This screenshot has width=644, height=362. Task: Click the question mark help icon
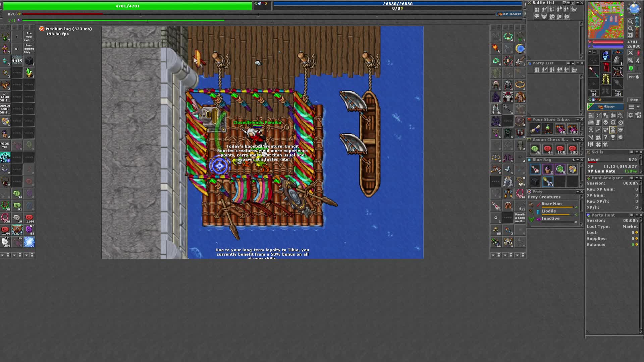click(x=605, y=137)
